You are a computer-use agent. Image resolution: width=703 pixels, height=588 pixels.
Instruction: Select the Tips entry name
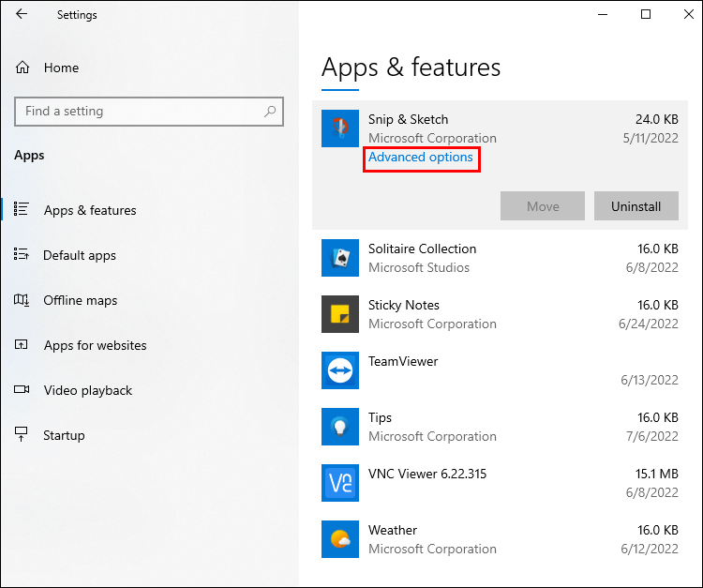[x=380, y=417]
